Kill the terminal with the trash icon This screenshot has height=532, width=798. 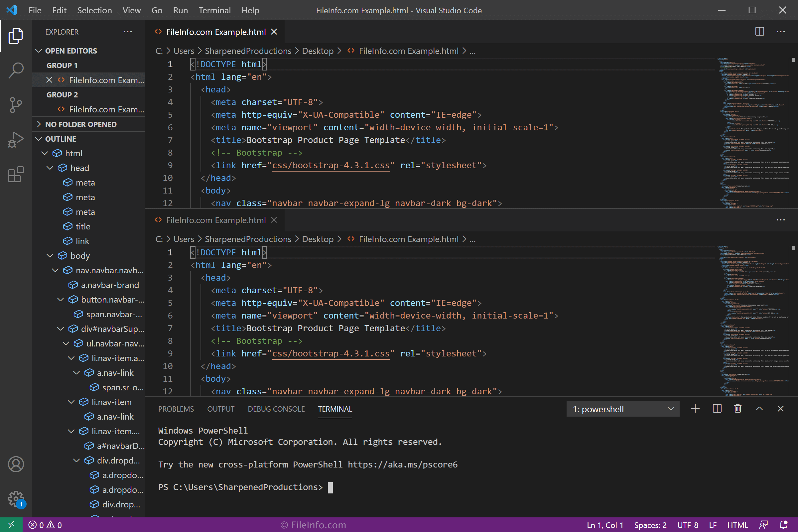pos(738,409)
